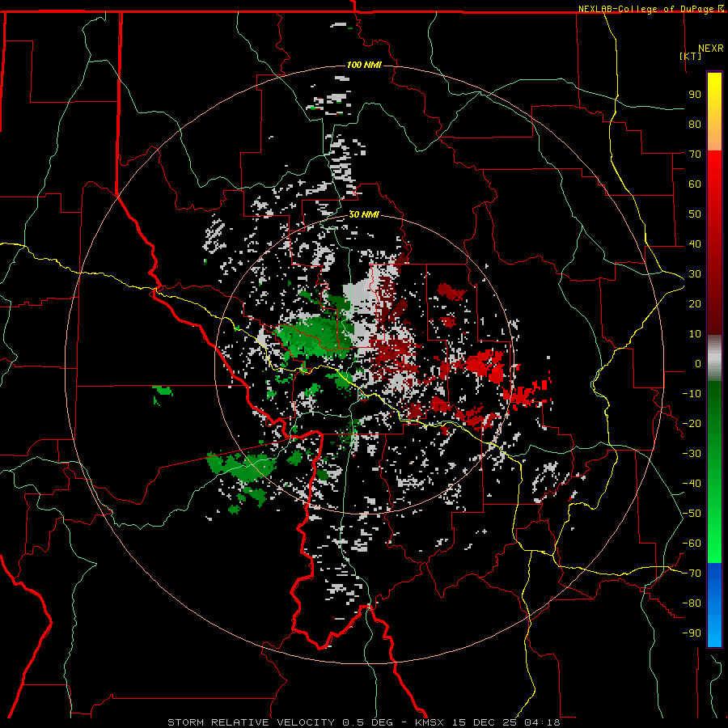
Task: Click the -30 scale label
Action: (692, 454)
